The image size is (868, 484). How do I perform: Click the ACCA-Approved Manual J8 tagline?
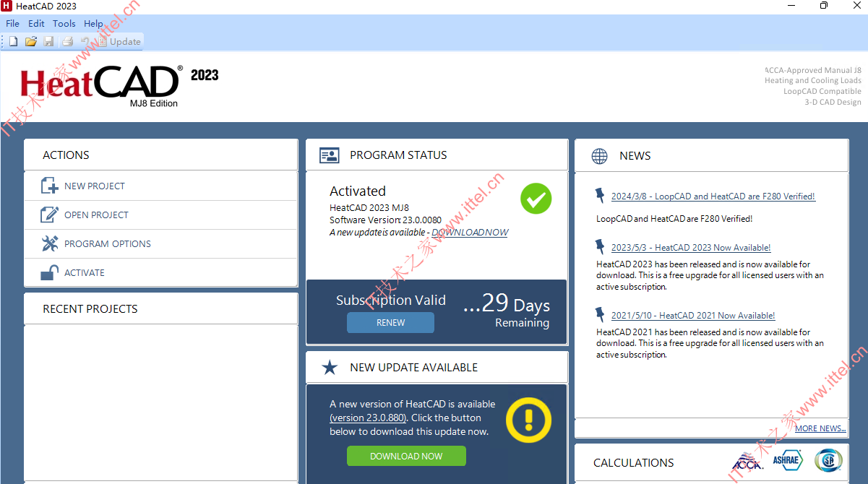tap(813, 70)
